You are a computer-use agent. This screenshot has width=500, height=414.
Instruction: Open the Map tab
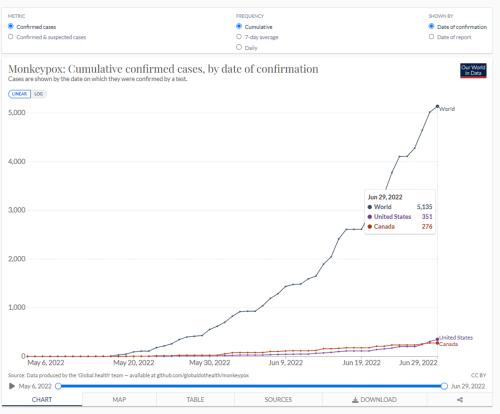(119, 399)
